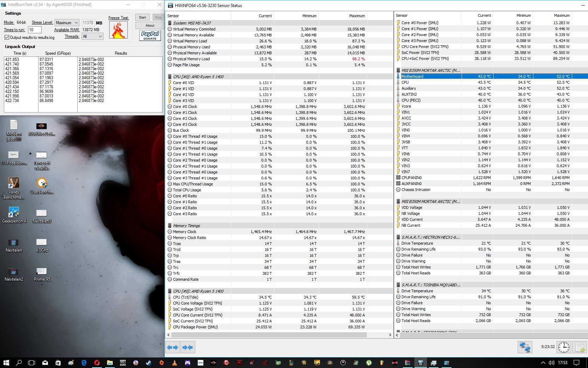Open the Threads dropdown
Viewport: 588px width, 368px height.
click(x=92, y=36)
